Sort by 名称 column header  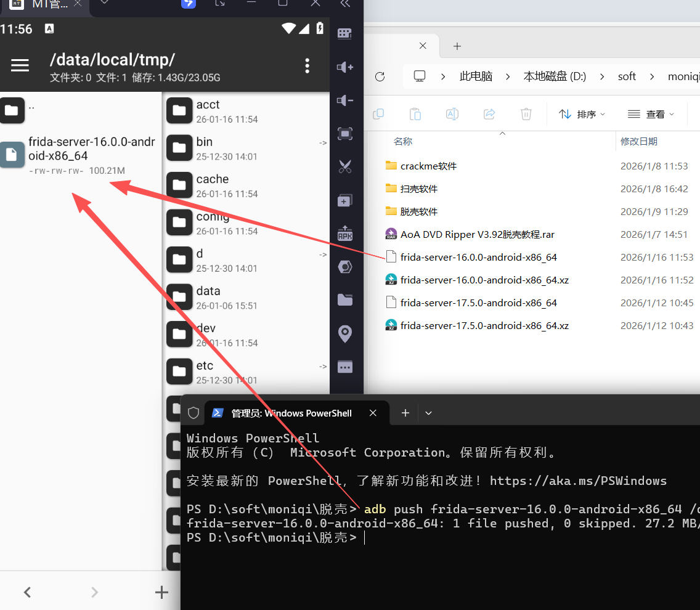pos(402,142)
